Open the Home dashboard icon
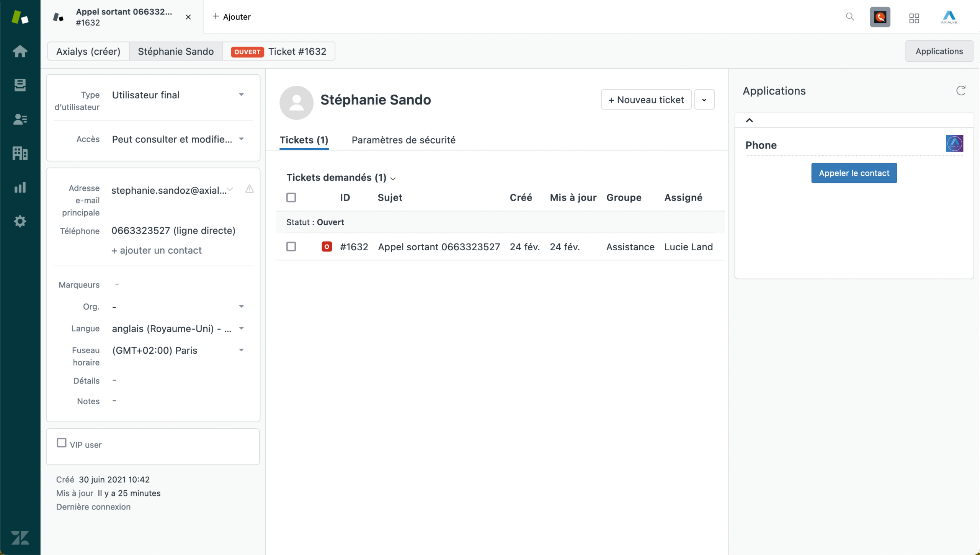980x555 pixels. pyautogui.click(x=20, y=51)
